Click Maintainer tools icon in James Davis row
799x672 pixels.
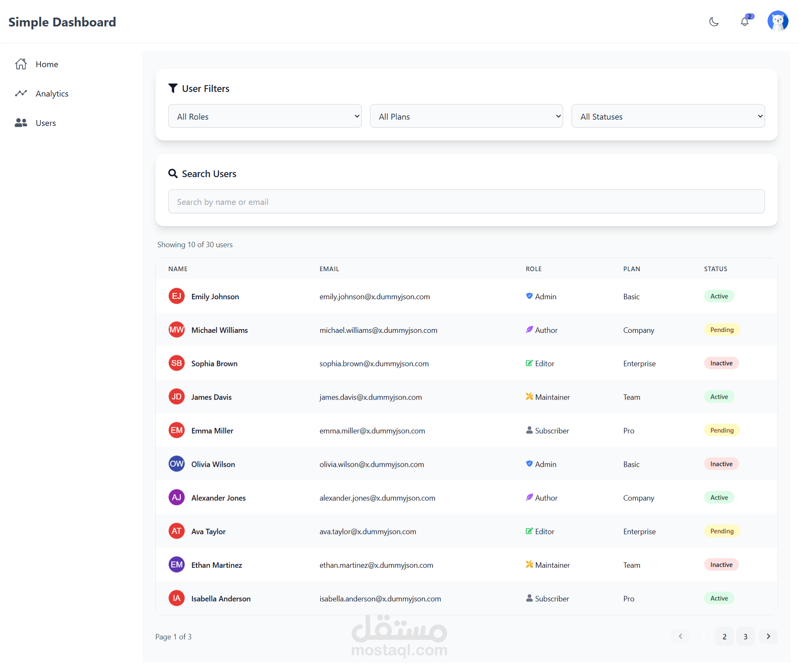[529, 397]
